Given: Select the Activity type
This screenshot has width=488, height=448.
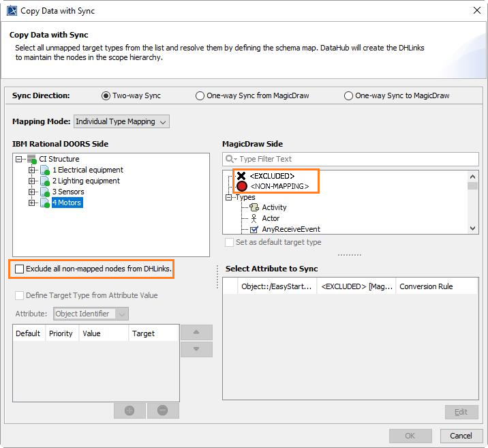Looking at the screenshot, I should 274,207.
